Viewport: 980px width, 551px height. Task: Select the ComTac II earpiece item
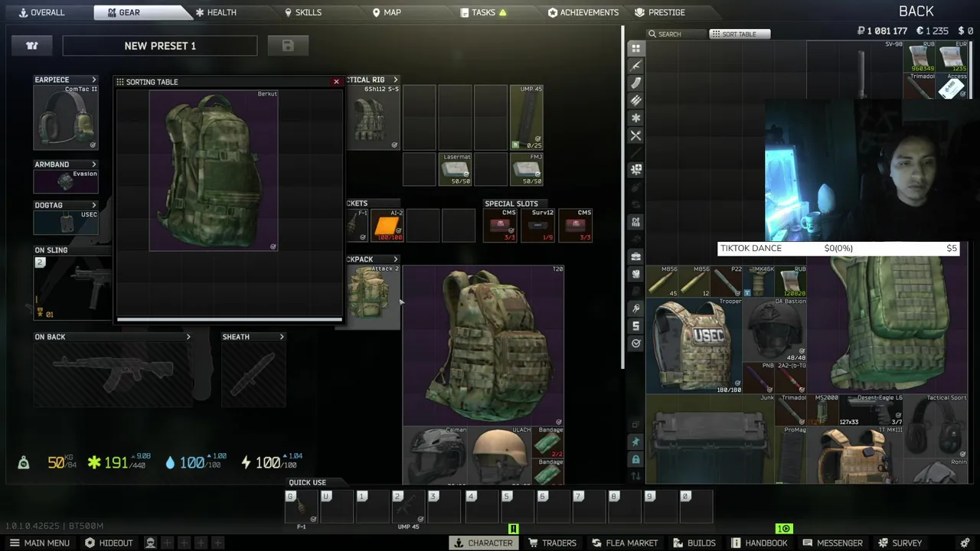click(x=66, y=117)
